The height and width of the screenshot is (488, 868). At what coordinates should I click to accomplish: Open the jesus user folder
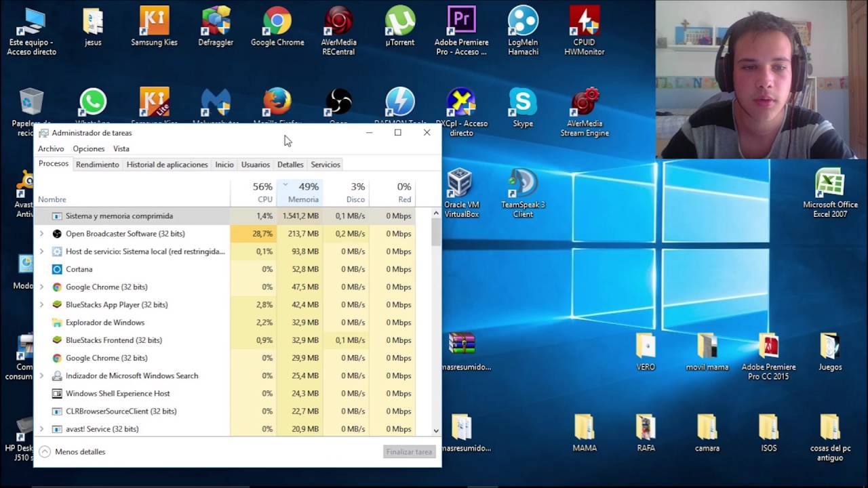(x=93, y=27)
